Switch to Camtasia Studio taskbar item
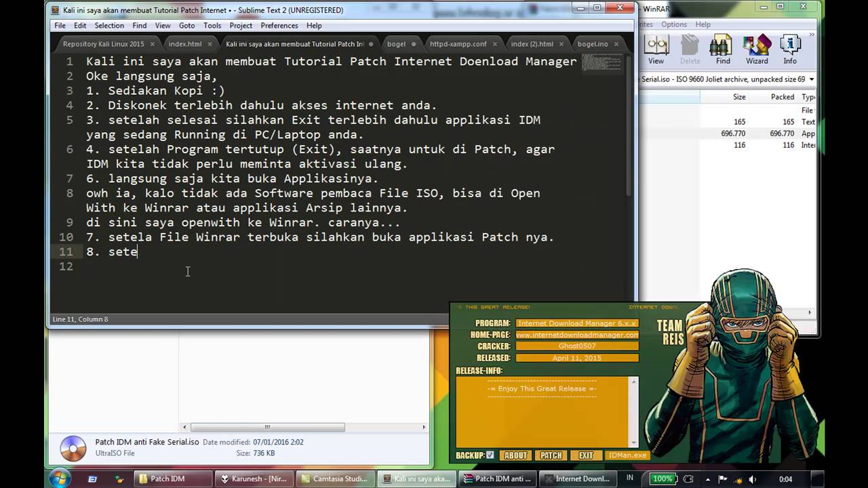The image size is (868, 488). click(x=334, y=479)
